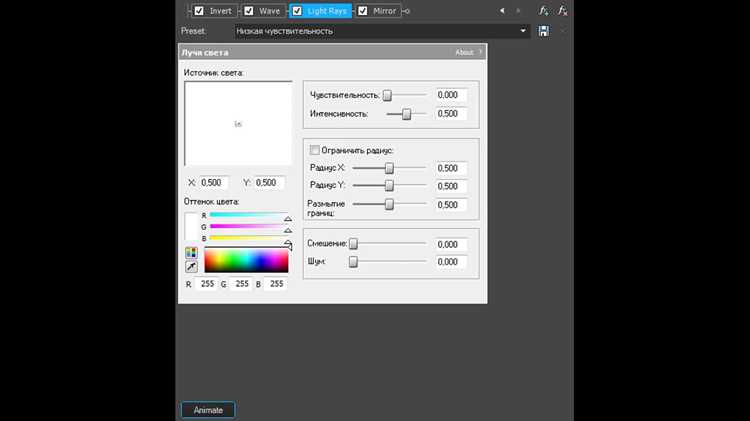Image resolution: width=750 pixels, height=421 pixels.
Task: Click the Интенсивность slider handle
Action: 406,114
